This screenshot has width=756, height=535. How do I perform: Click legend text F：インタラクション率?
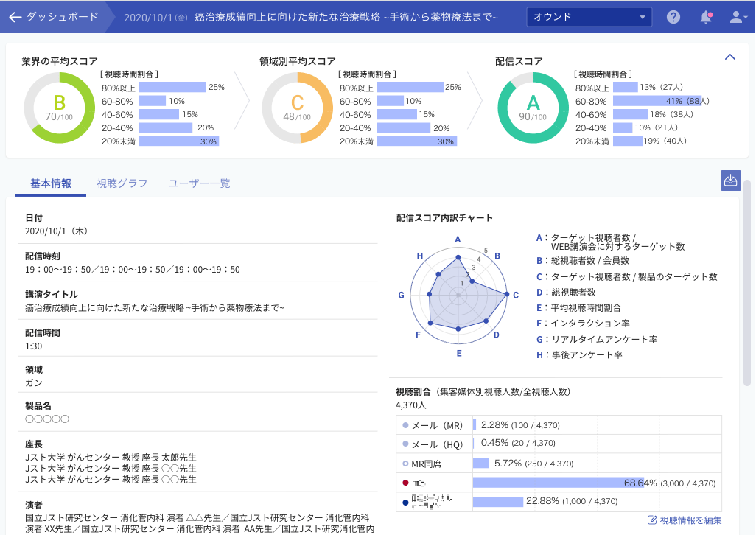tap(584, 324)
